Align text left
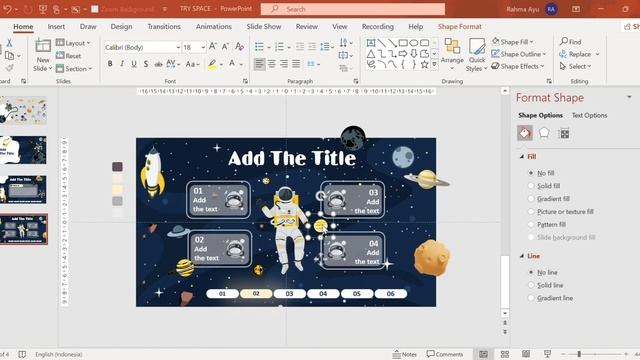Image resolution: width=640 pixels, height=360 pixels. tap(259, 64)
